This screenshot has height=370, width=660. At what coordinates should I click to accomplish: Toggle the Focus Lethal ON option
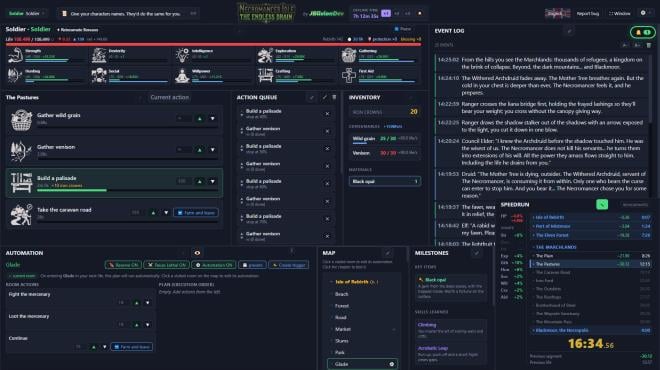(x=166, y=265)
